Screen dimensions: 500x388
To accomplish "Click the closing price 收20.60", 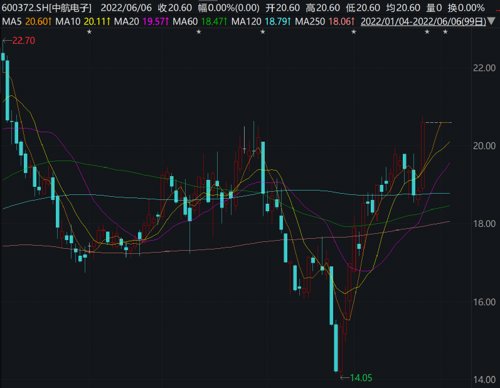I will 175,8.
